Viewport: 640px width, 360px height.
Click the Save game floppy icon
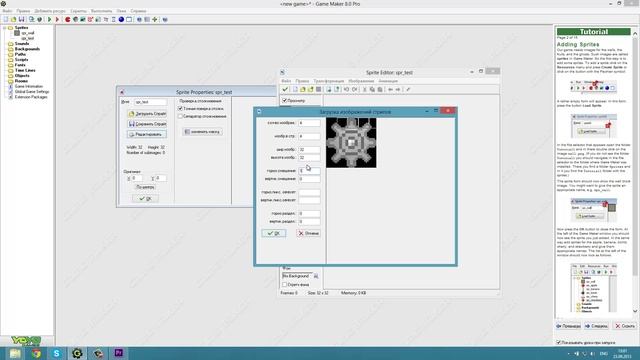pyautogui.click(x=22, y=19)
